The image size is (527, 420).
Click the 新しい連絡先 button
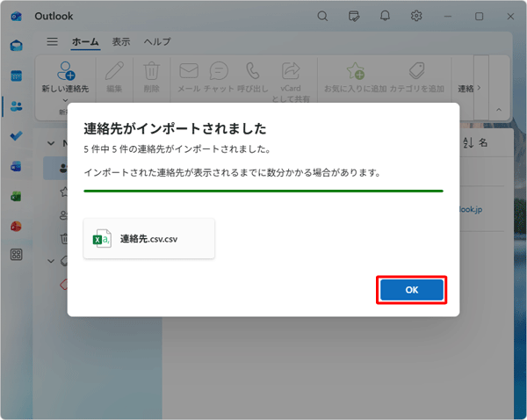pos(65,77)
